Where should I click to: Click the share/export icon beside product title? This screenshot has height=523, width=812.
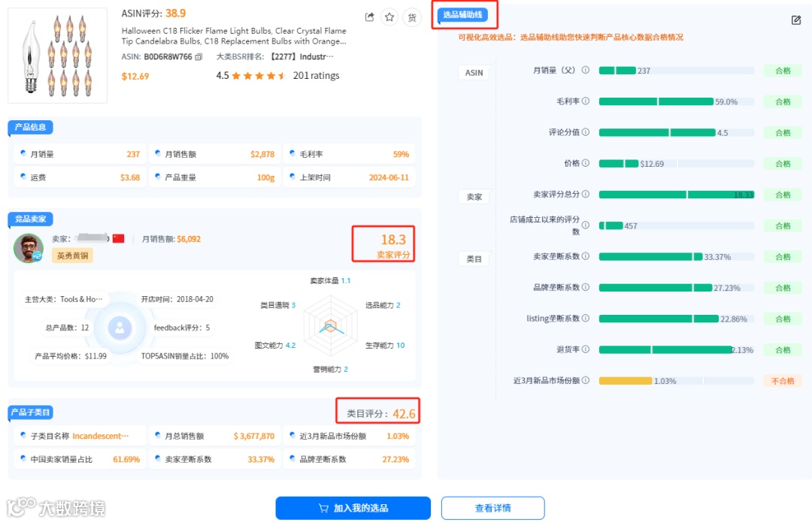(x=368, y=17)
